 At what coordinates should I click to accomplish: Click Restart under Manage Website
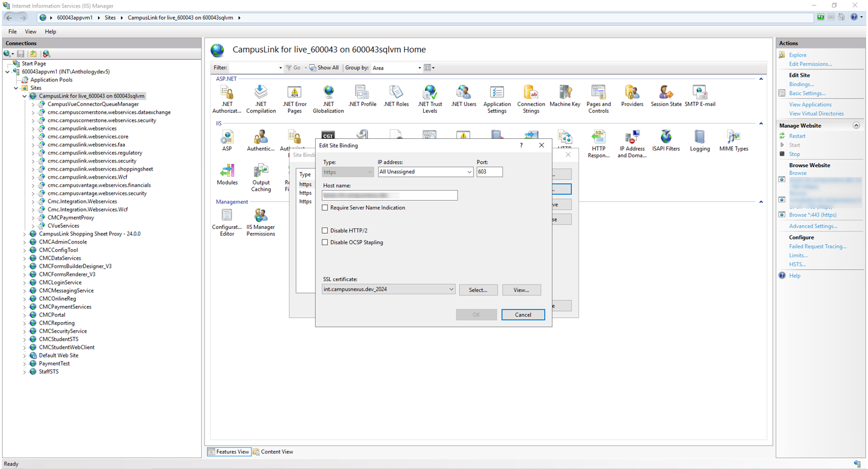pyautogui.click(x=797, y=136)
